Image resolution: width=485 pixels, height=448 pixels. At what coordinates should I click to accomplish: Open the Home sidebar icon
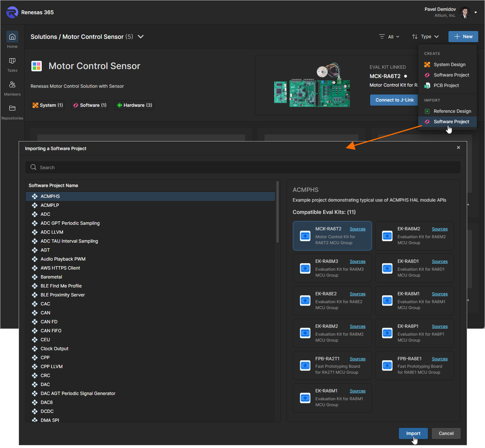pyautogui.click(x=12, y=37)
